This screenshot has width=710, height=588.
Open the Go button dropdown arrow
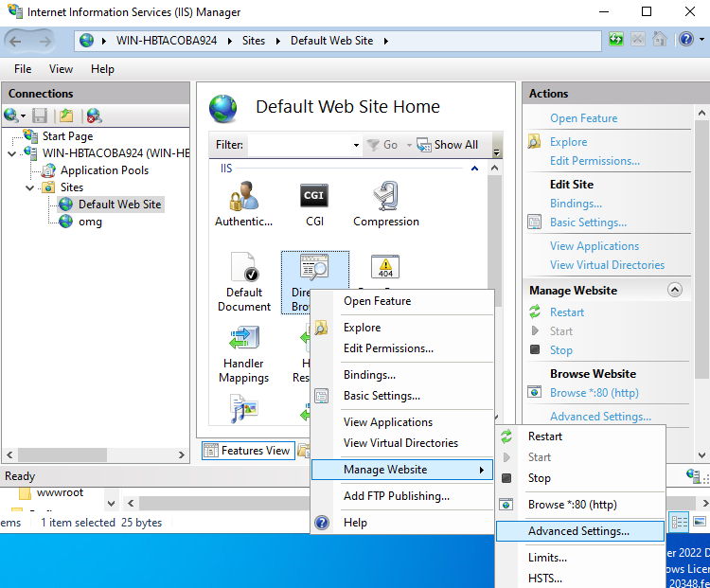409,145
